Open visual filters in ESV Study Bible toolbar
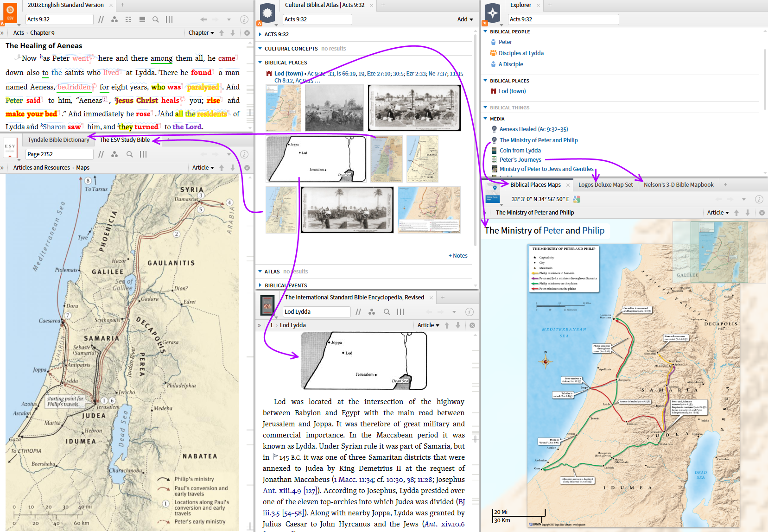768x532 pixels. click(114, 154)
